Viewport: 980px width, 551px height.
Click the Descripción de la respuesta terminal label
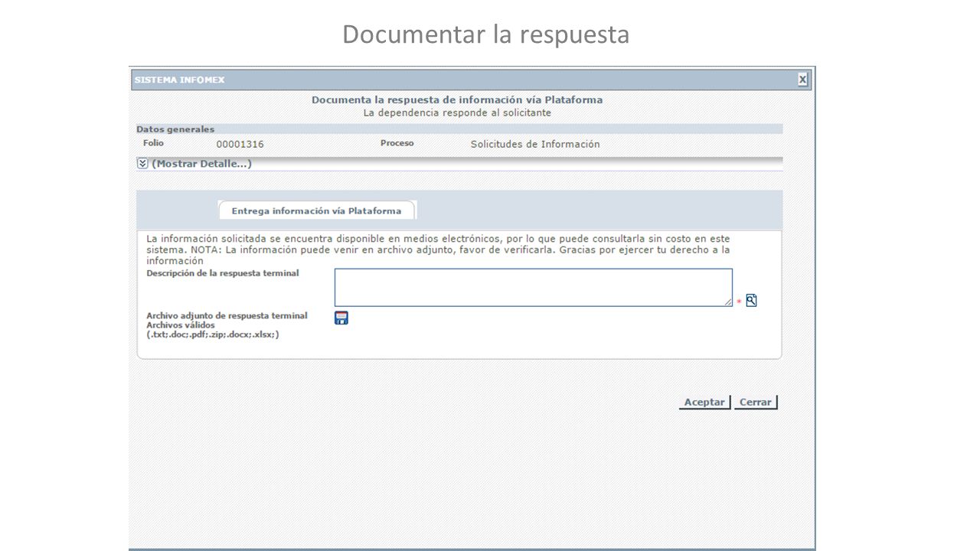tap(223, 272)
